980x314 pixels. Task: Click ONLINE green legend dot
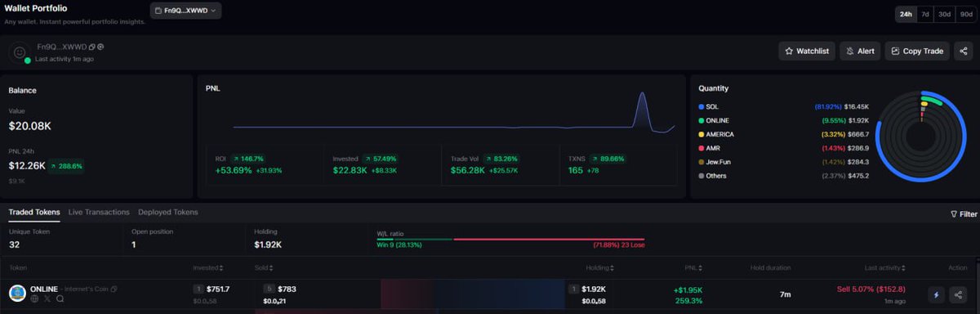(702, 120)
